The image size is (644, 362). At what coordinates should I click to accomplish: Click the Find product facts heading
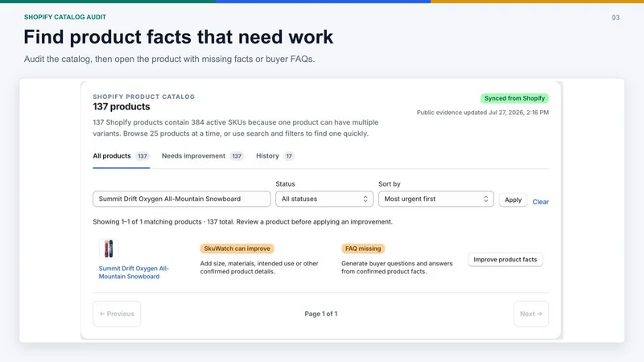(178, 37)
